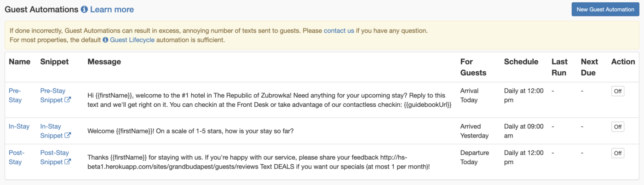This screenshot has height=185, width=644.
Task: Open the Post-Stay automation name link
Action: click(17, 157)
